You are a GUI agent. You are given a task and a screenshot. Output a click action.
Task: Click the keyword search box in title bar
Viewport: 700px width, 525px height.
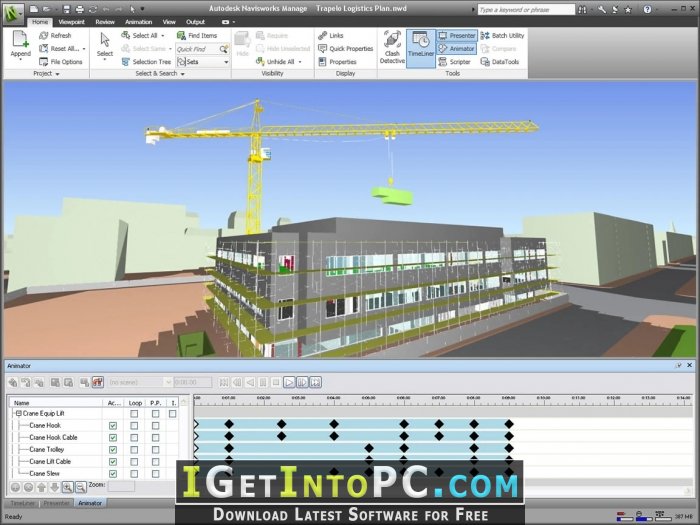tap(526, 9)
